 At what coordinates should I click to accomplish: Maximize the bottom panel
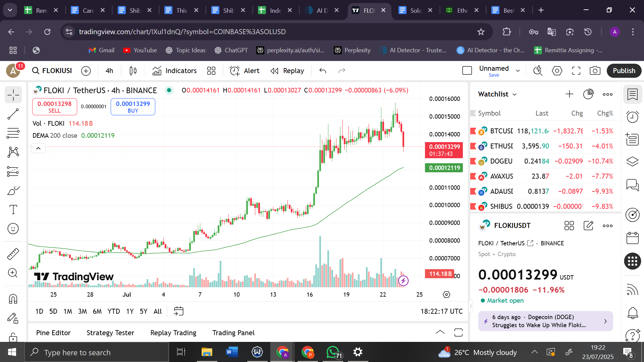(x=459, y=333)
